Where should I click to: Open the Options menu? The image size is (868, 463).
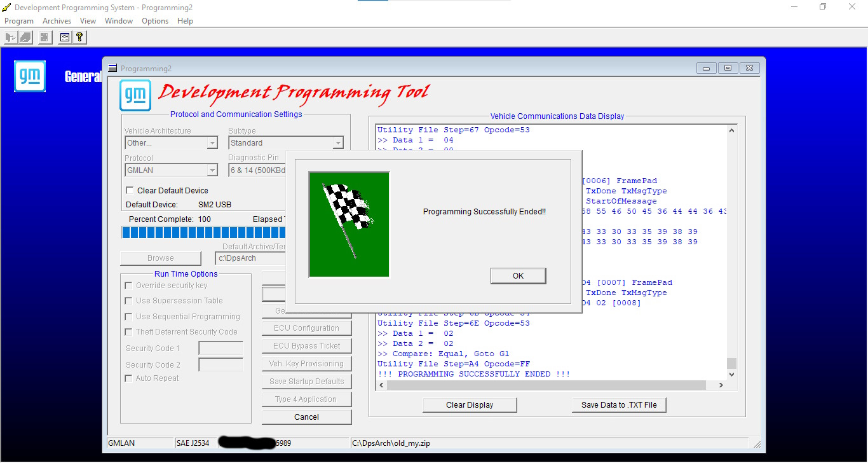155,21
